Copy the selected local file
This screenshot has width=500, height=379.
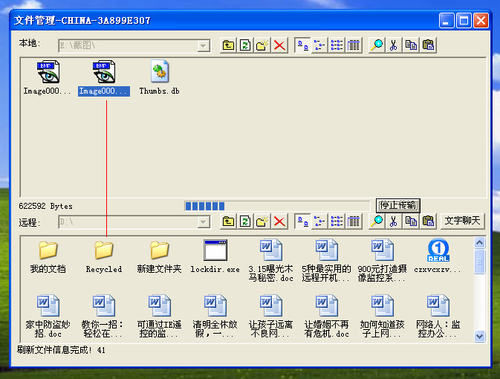click(411, 45)
